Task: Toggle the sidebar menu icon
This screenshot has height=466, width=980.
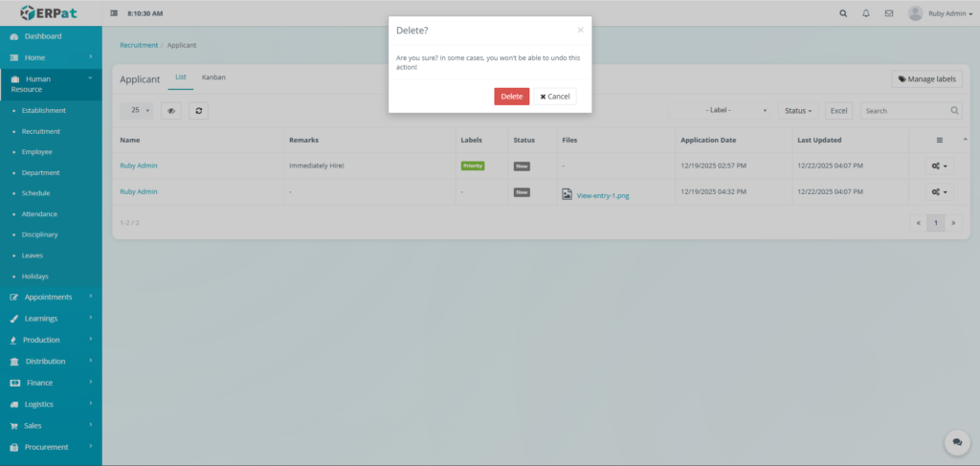Action: [x=114, y=13]
